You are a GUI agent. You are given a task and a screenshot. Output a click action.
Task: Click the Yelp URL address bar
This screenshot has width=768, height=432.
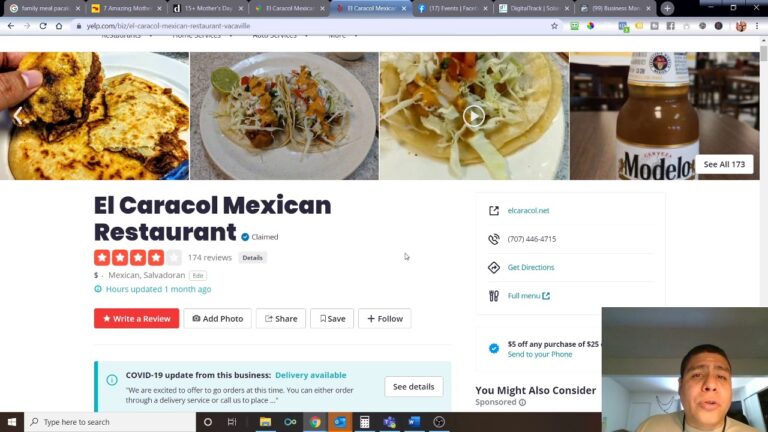tap(313, 26)
